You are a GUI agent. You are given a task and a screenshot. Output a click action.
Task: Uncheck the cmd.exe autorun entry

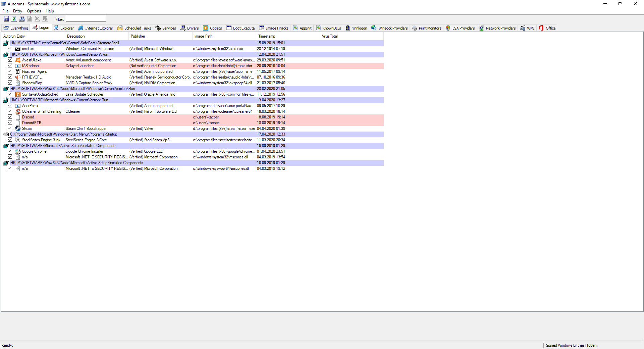click(10, 48)
